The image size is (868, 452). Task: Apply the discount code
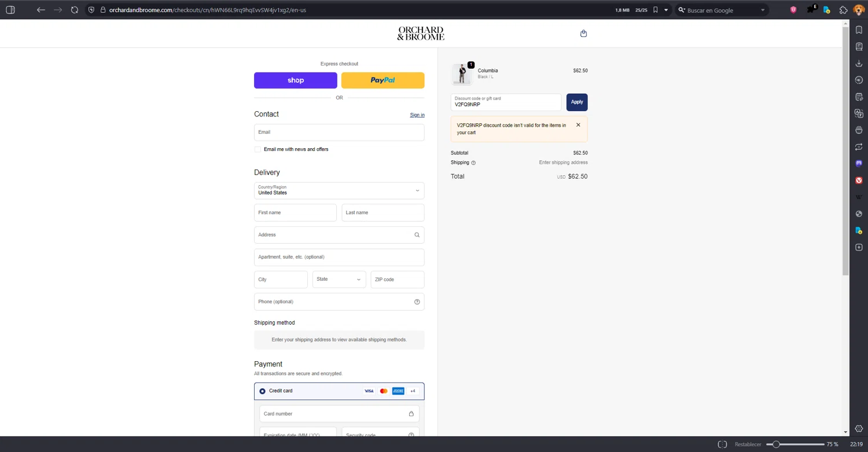pos(577,102)
